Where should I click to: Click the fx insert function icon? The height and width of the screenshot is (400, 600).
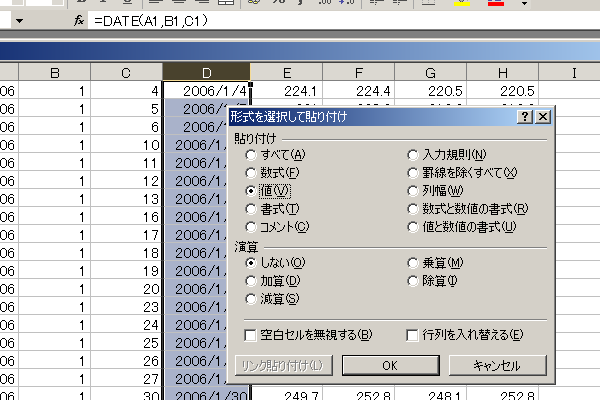(79, 20)
